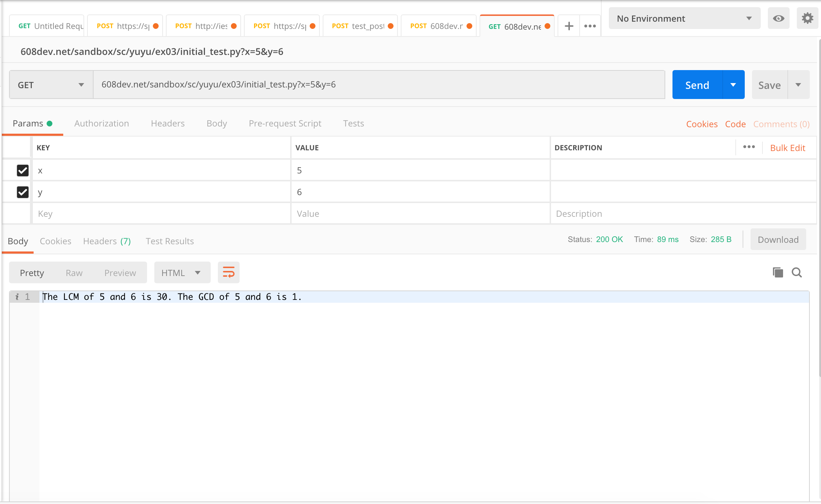
Task: Expand the GET method dropdown
Action: (x=51, y=85)
